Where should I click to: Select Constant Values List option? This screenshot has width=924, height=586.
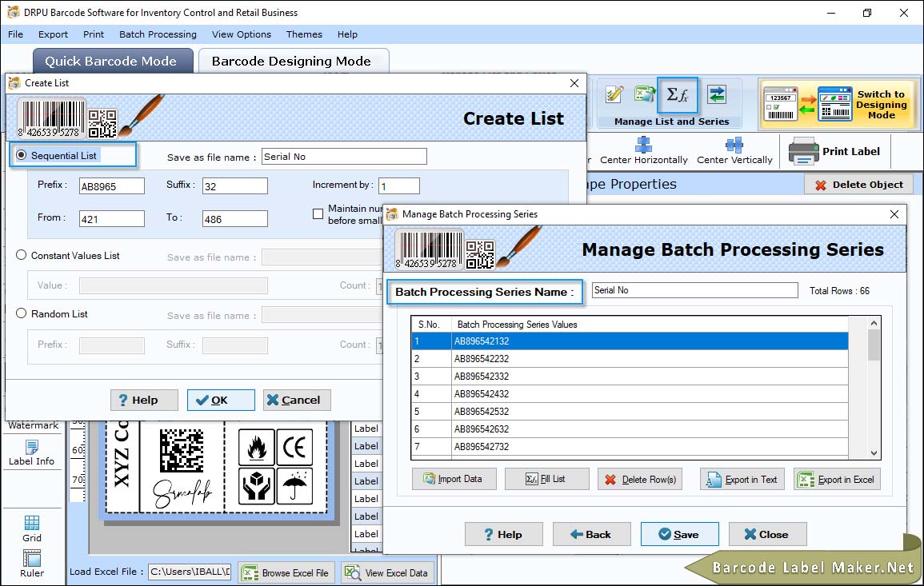pyautogui.click(x=22, y=255)
